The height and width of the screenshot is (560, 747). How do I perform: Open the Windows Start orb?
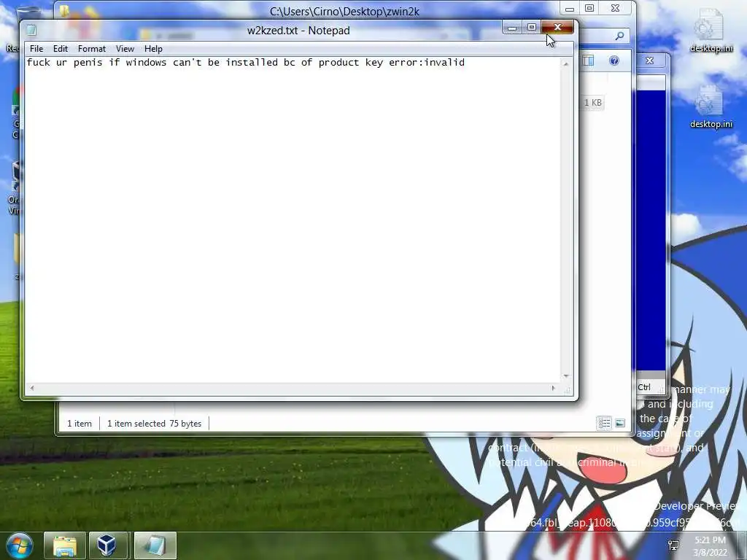[19, 545]
